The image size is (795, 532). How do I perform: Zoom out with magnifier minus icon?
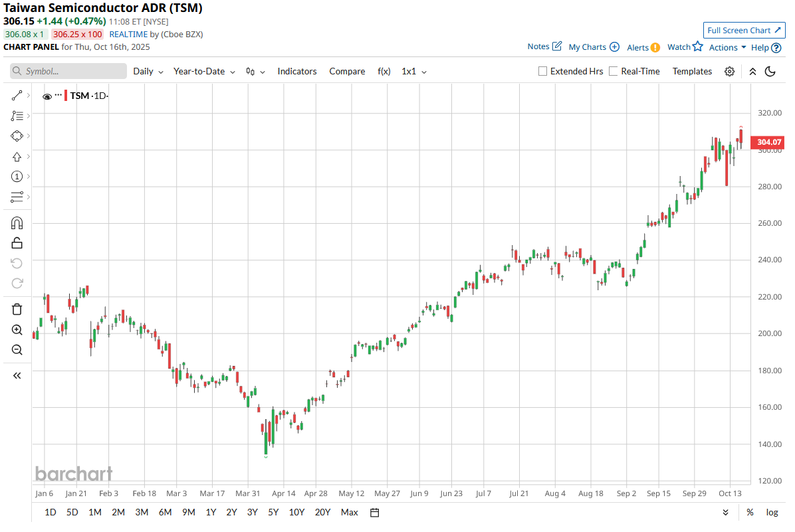[17, 350]
